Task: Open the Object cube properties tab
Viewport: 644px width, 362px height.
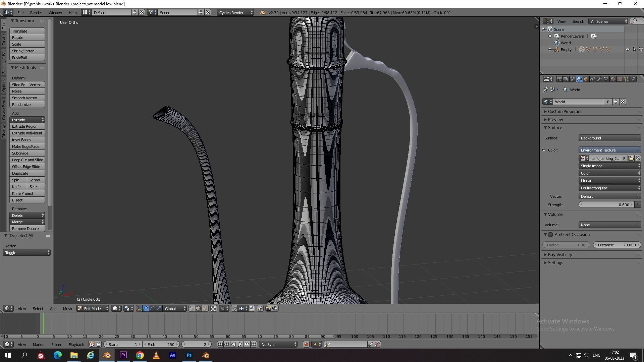Action: point(586,79)
